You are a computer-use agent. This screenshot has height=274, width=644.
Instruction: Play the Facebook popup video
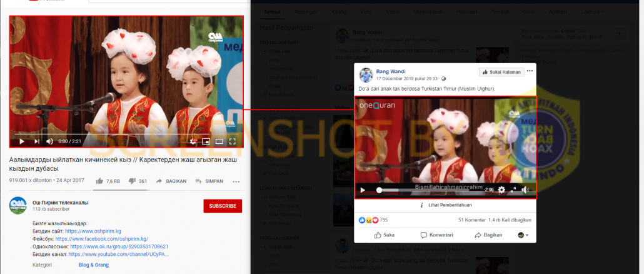[363, 190]
